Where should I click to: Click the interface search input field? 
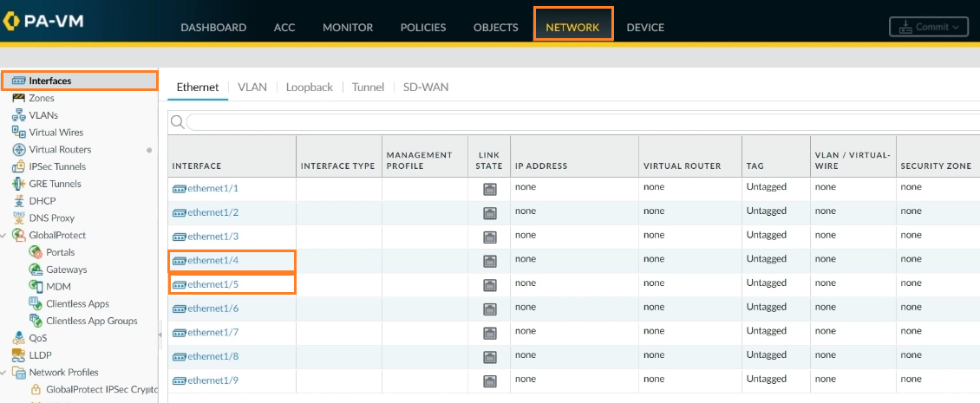[x=583, y=122]
